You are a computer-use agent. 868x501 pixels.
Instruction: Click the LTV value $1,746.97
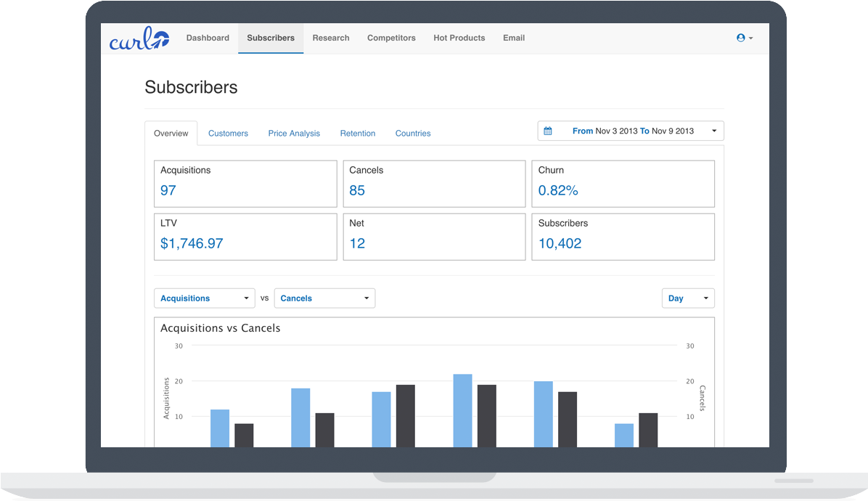tap(192, 243)
